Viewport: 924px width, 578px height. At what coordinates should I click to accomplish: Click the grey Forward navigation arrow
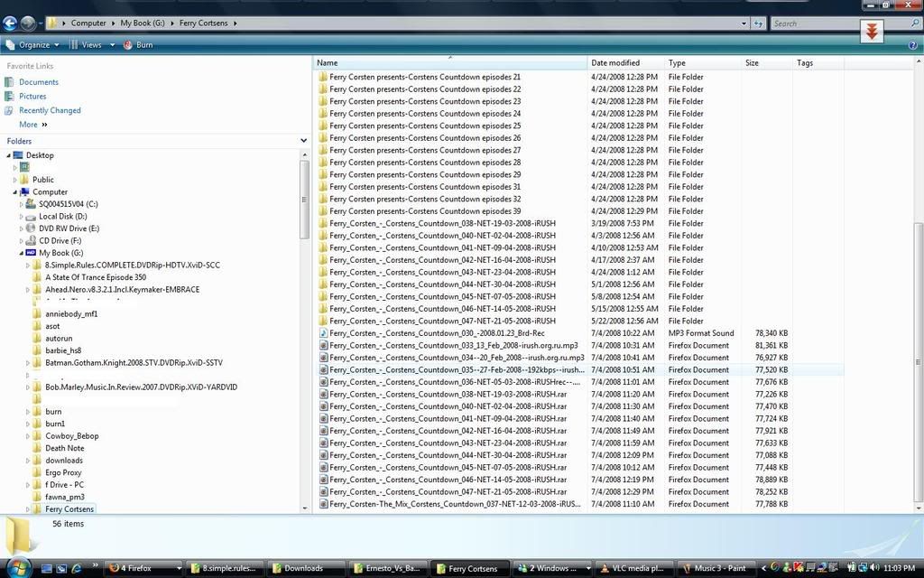click(27, 23)
